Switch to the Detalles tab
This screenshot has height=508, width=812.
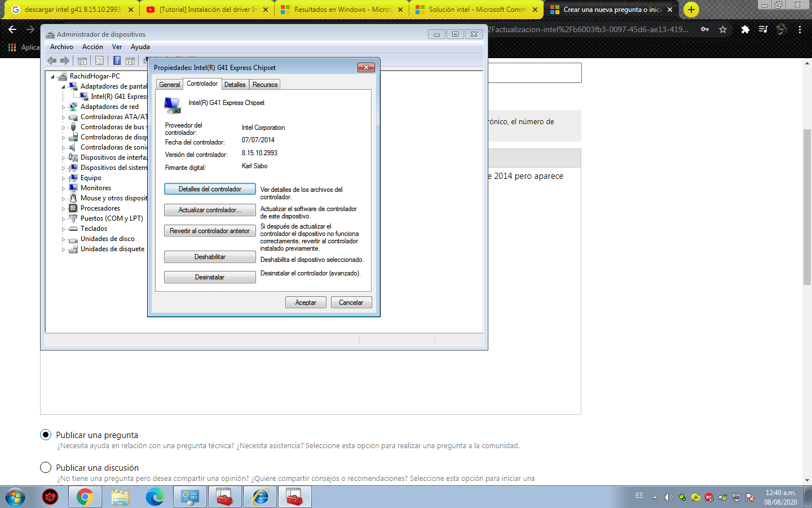point(235,85)
